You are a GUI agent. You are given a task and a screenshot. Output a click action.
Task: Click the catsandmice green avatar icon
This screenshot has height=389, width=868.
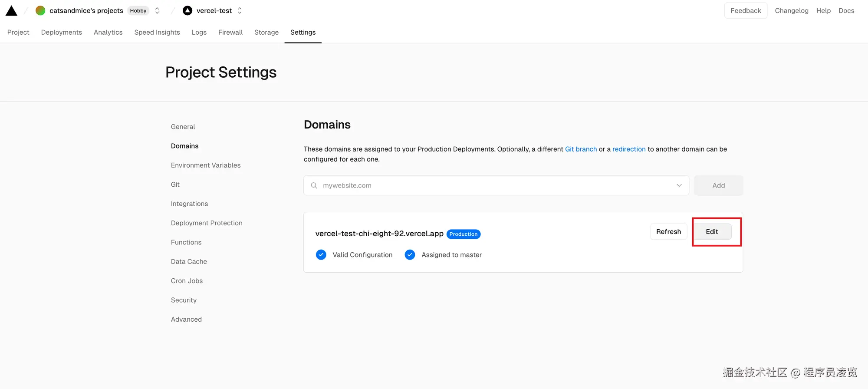[40, 11]
